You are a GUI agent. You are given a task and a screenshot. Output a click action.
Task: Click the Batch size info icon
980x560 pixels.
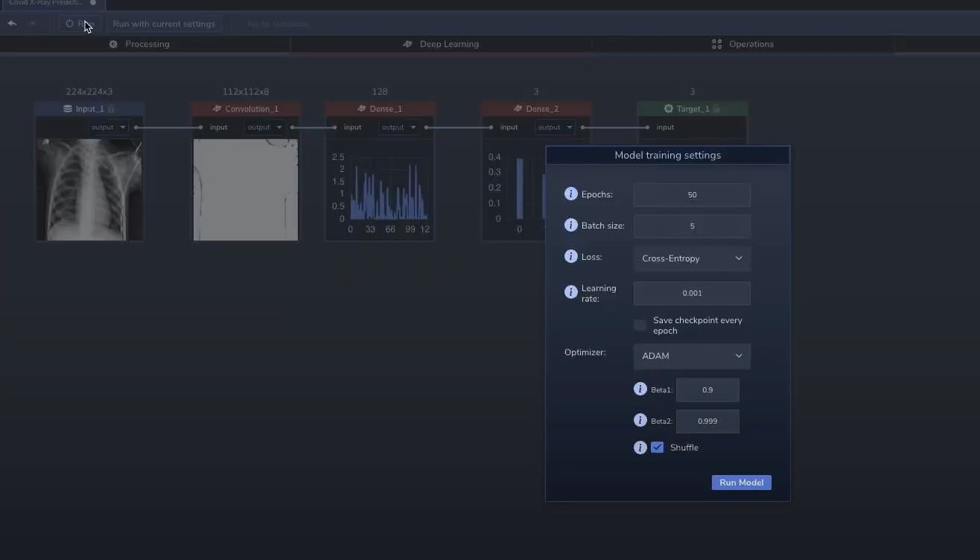571,225
